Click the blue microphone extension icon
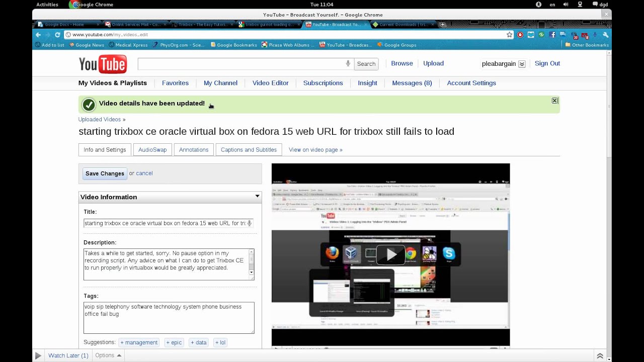This screenshot has height=362, width=644. pyautogui.click(x=595, y=35)
